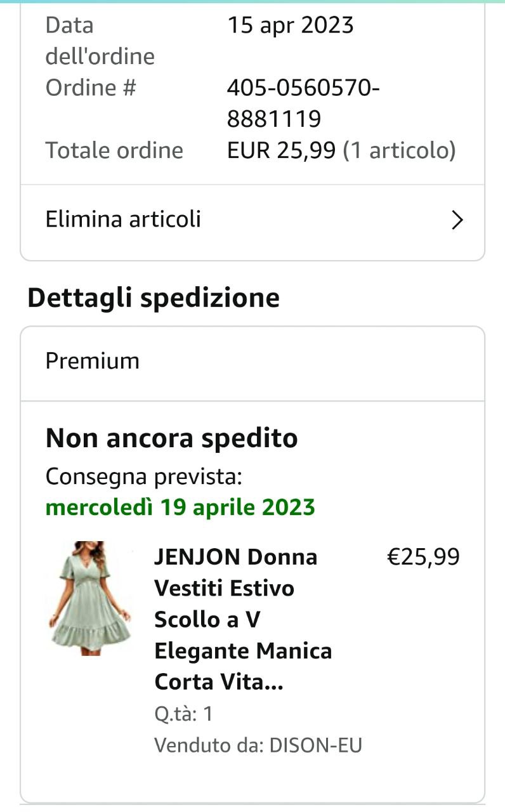This screenshot has height=812, width=505.
Task: Tap the Data dell'ordine label
Action: tap(100, 41)
